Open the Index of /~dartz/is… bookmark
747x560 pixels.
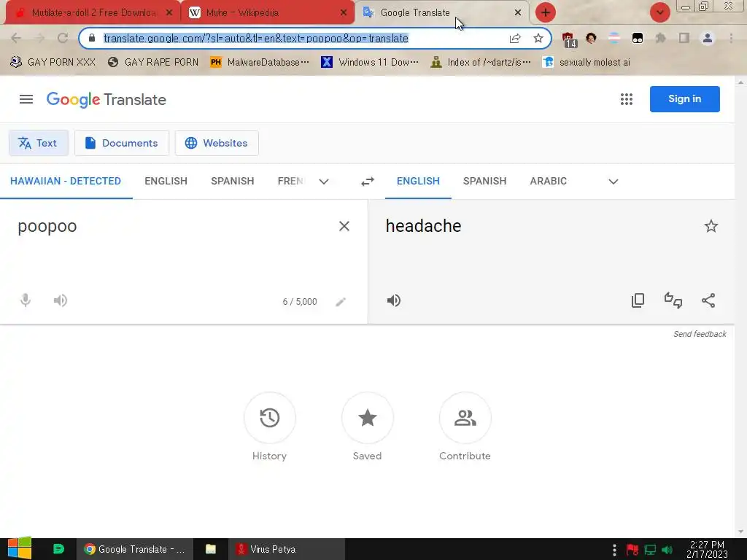click(x=480, y=63)
